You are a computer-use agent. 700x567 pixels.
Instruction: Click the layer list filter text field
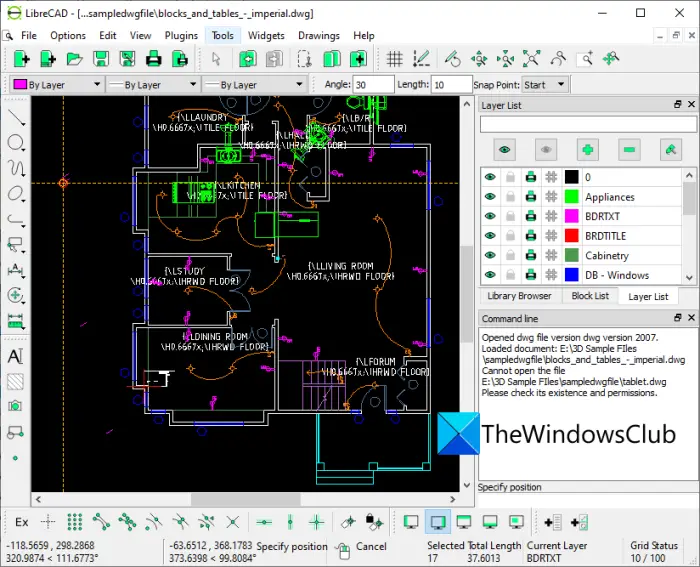(588, 125)
